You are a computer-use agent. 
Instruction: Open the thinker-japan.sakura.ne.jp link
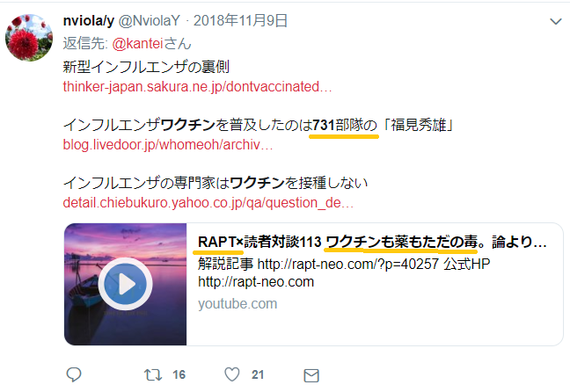point(197,87)
